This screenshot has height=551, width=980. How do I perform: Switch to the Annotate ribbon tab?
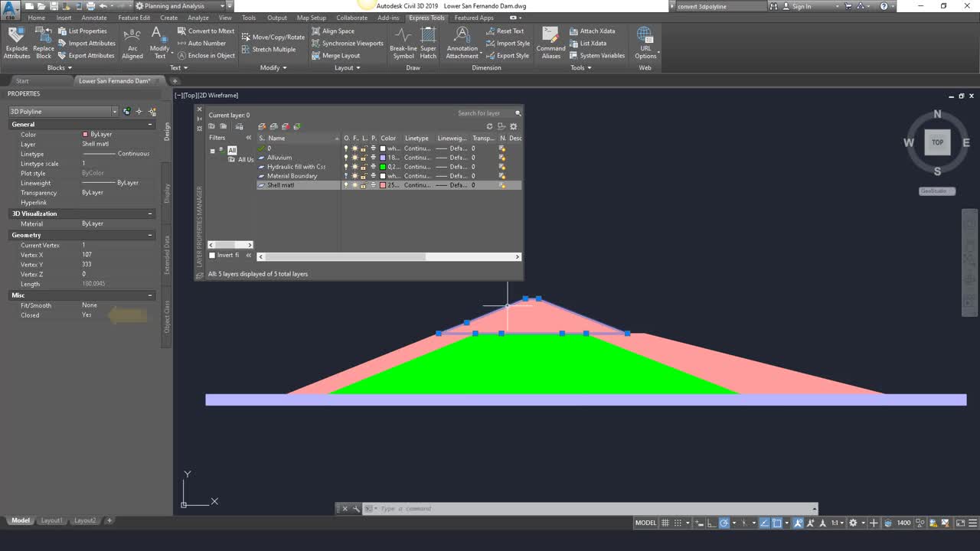pyautogui.click(x=94, y=18)
